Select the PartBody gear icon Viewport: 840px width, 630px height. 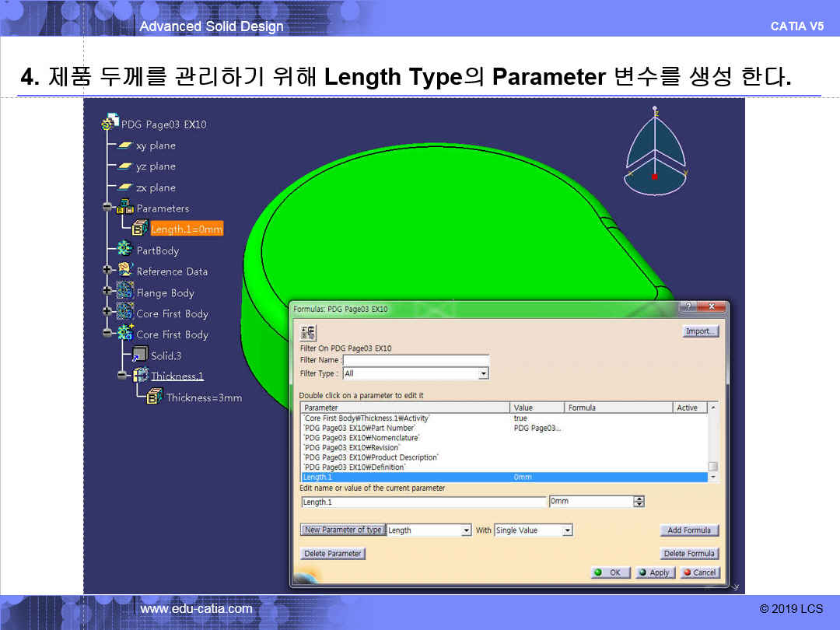pos(124,250)
